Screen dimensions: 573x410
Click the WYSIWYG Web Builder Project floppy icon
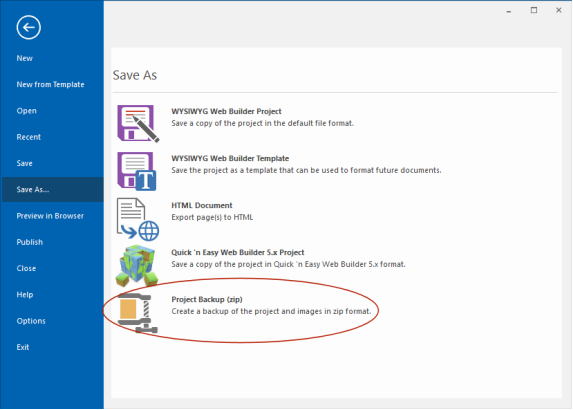pyautogui.click(x=138, y=124)
